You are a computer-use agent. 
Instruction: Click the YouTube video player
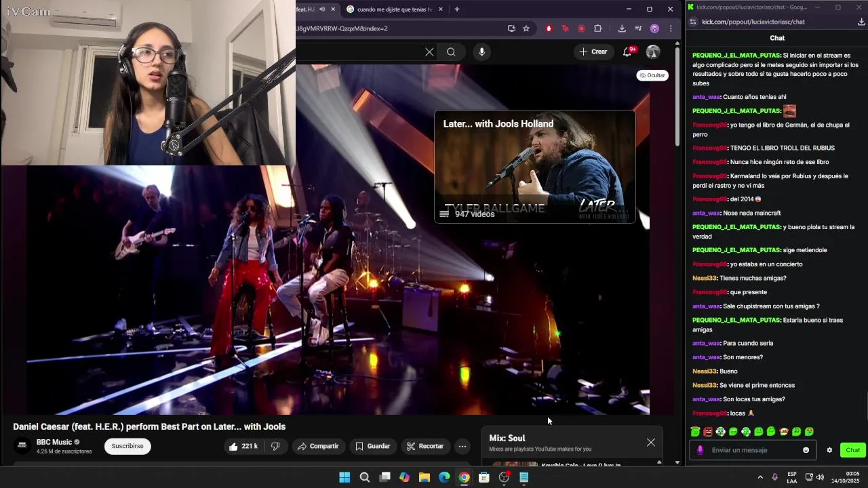pos(338,239)
